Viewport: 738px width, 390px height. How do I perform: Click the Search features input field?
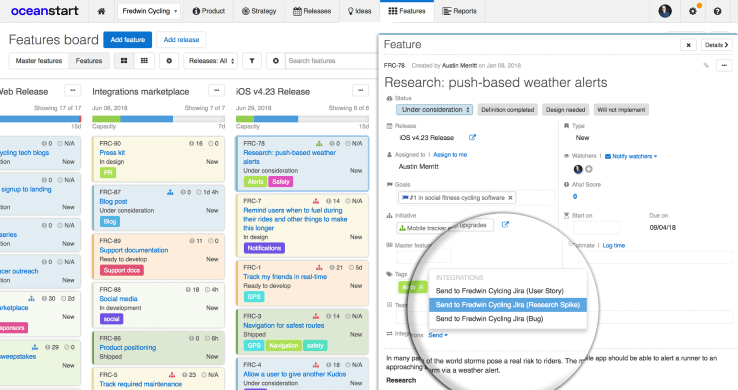pyautogui.click(x=331, y=61)
